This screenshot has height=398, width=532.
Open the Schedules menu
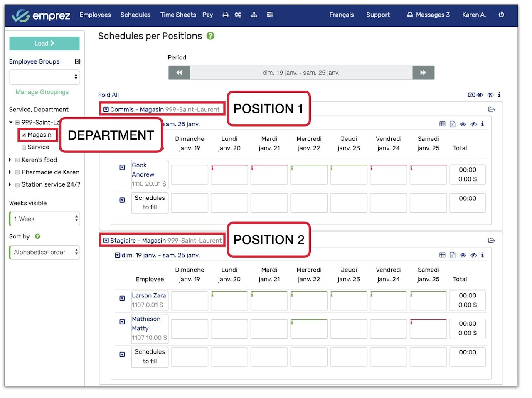coord(135,15)
